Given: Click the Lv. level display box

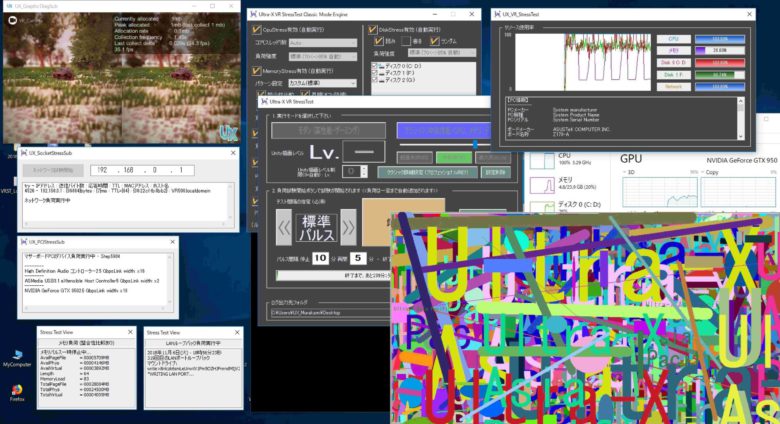Looking at the screenshot, I should click(x=364, y=152).
